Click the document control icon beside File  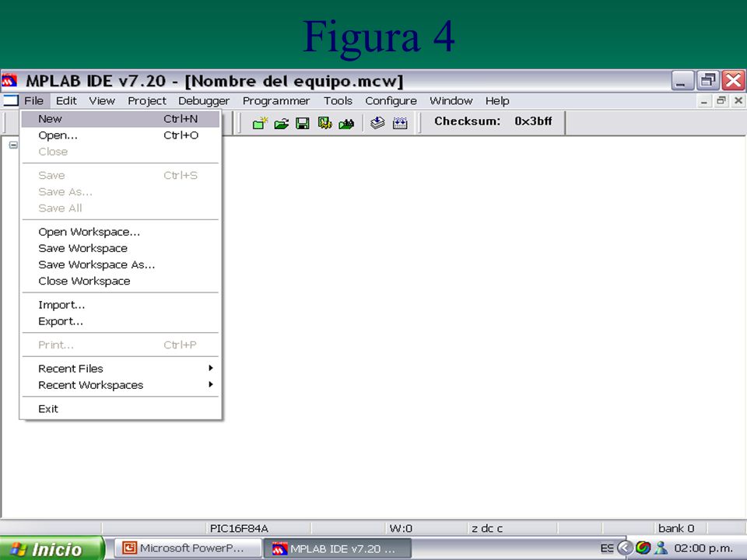tap(10, 100)
